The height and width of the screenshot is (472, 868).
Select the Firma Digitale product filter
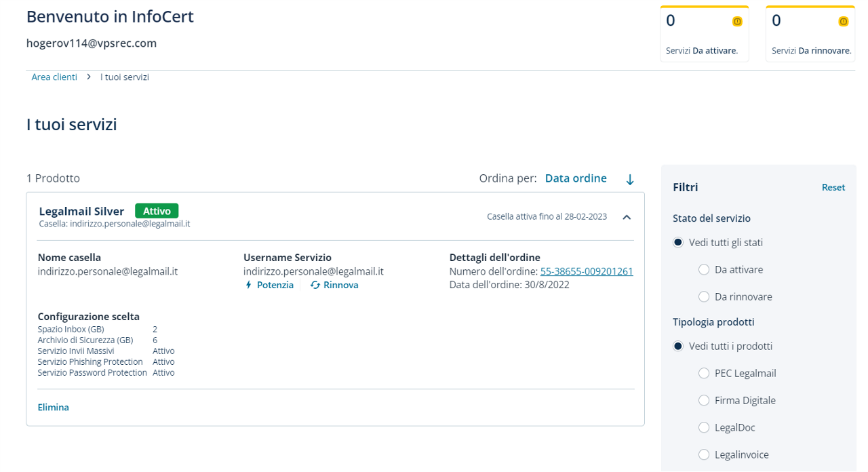tap(703, 401)
